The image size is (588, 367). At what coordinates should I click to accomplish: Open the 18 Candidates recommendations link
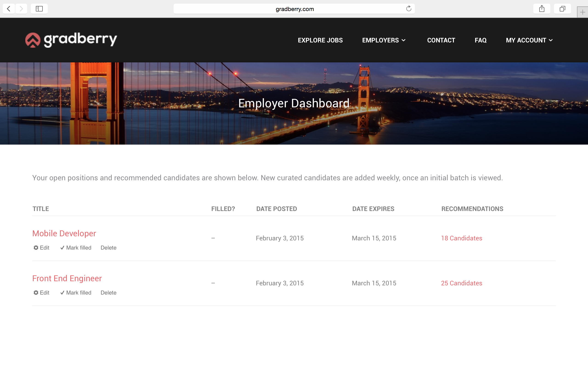click(x=461, y=238)
